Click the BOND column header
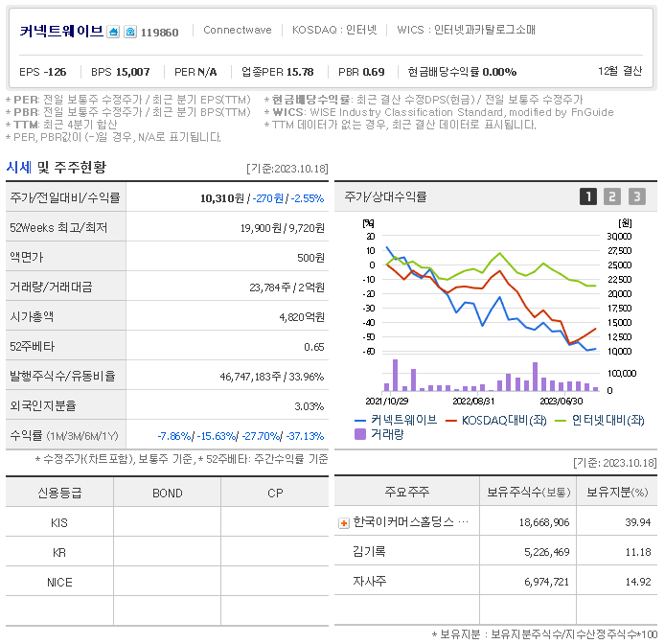665x644 pixels. point(168,493)
